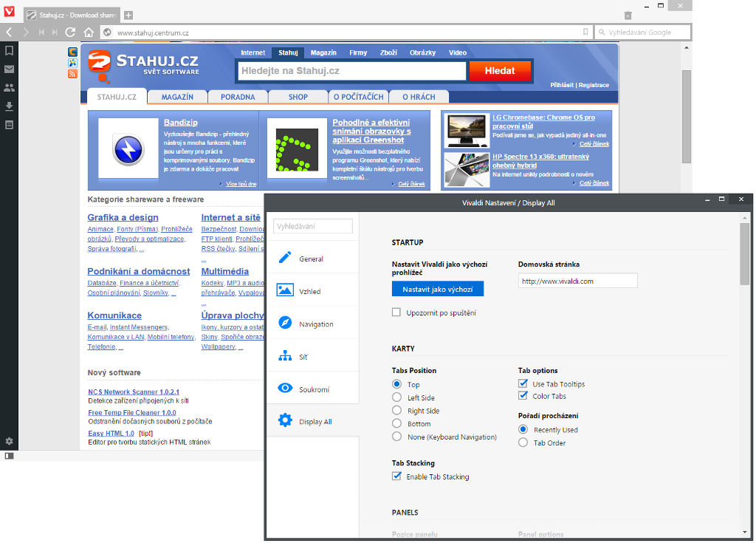
Task: Open the Mail panel in the sidebar
Action: click(9, 69)
